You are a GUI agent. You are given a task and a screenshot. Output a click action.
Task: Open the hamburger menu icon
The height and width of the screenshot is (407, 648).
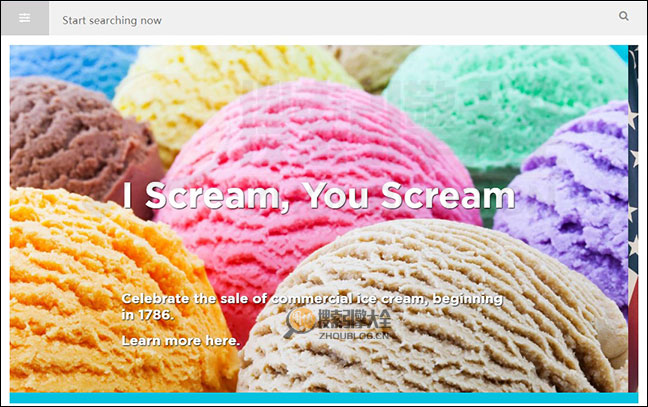[x=25, y=18]
